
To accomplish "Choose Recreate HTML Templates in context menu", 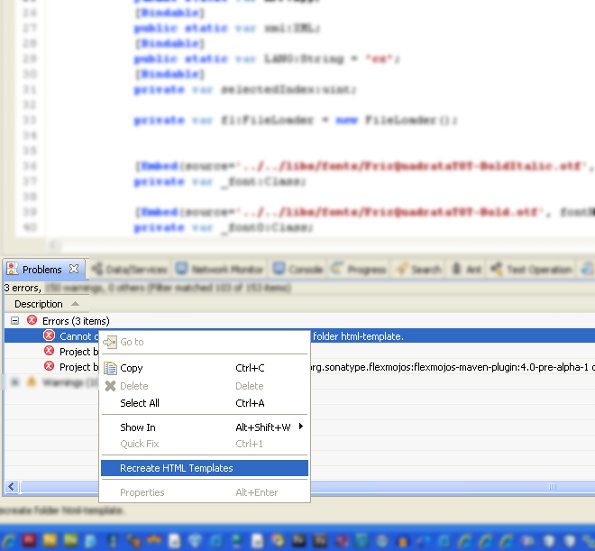I will click(x=204, y=468).
